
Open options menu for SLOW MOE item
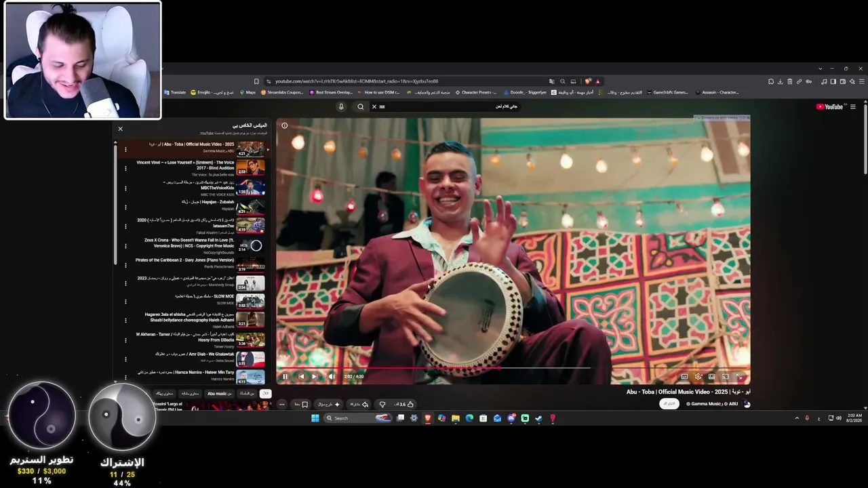point(125,302)
